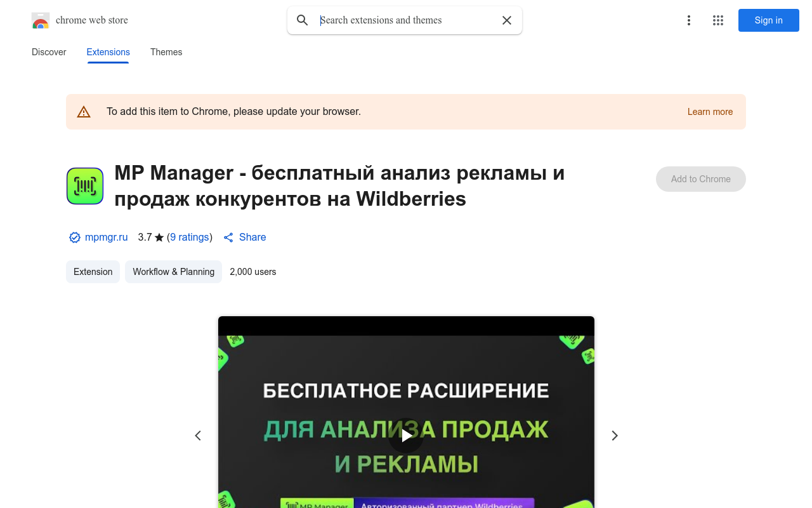Image resolution: width=812 pixels, height=508 pixels.
Task: Click the search magnifier icon
Action: point(303,20)
